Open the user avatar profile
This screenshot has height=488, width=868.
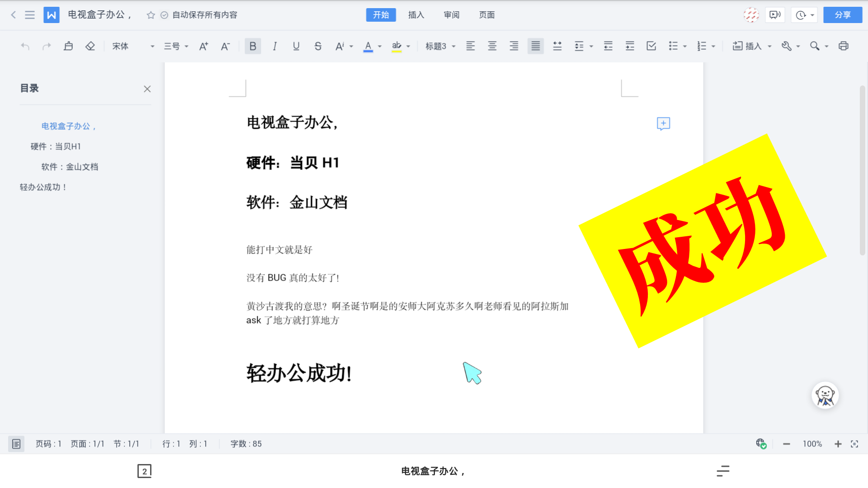coord(751,15)
